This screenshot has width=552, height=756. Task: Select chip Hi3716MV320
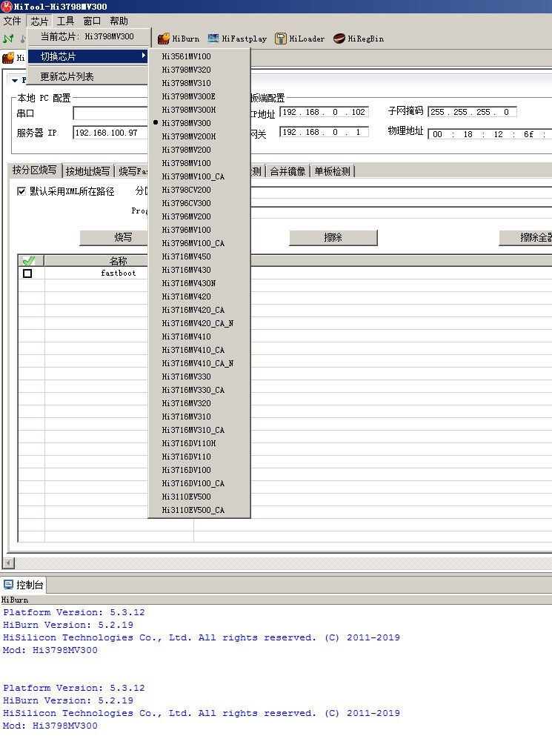pyautogui.click(x=199, y=403)
